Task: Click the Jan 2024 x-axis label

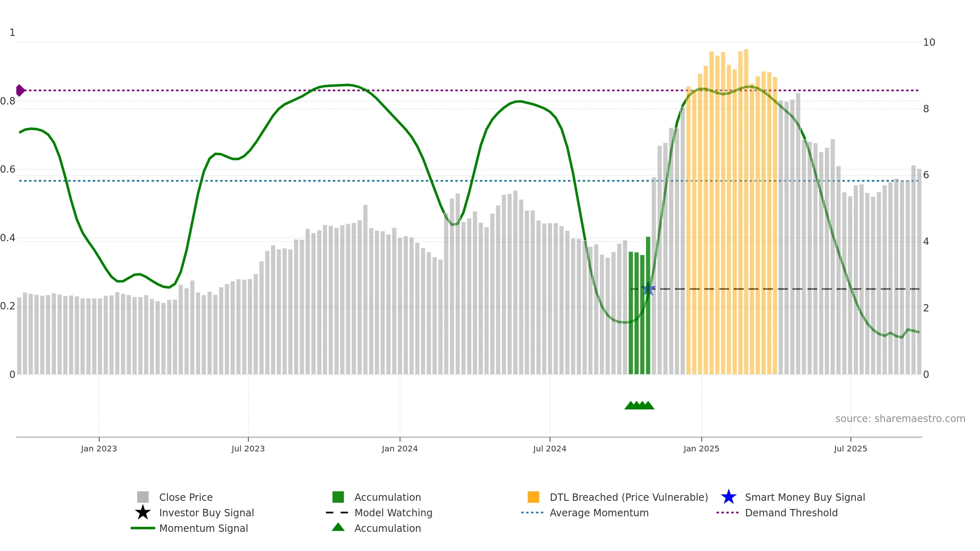Action: coord(399,449)
